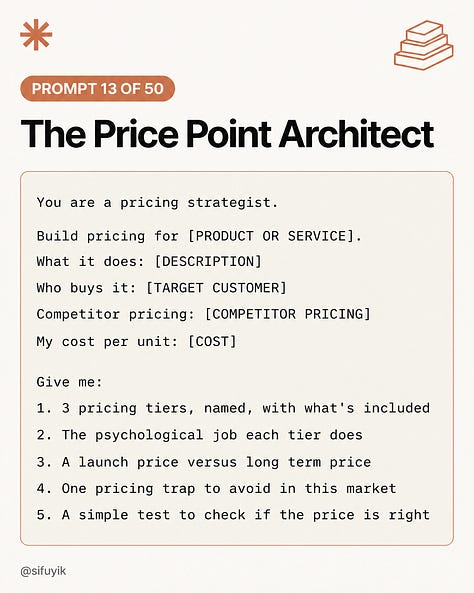This screenshot has width=474, height=593.
Task: Click list item 3 launch price text
Action: point(204,462)
